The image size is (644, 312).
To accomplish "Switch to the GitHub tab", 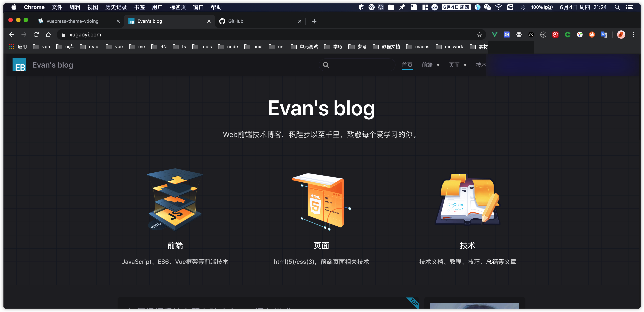I will 236,21.
